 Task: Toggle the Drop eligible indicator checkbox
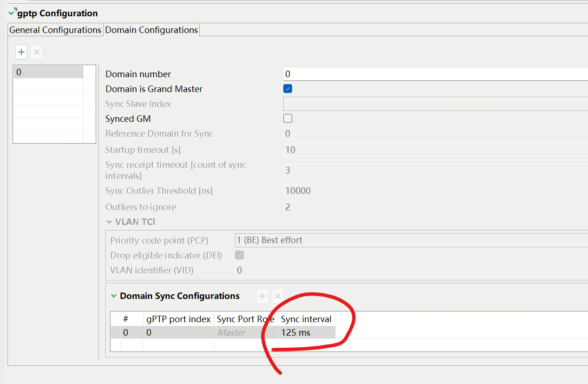tap(239, 255)
